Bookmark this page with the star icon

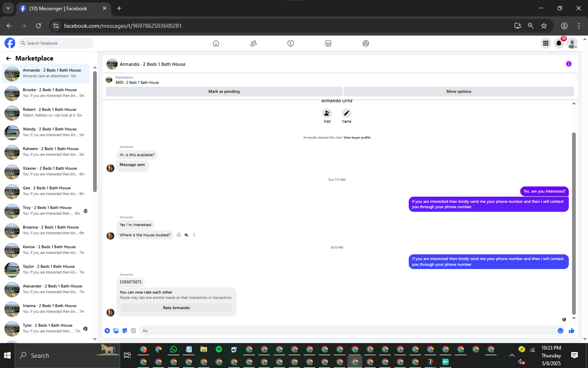tap(544, 26)
